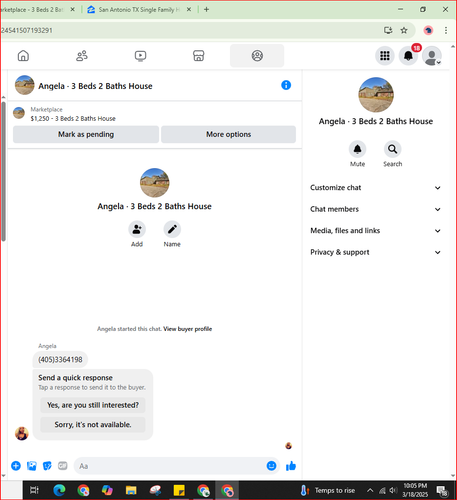Click the chat header house avatar
457x500 pixels.
point(24,85)
